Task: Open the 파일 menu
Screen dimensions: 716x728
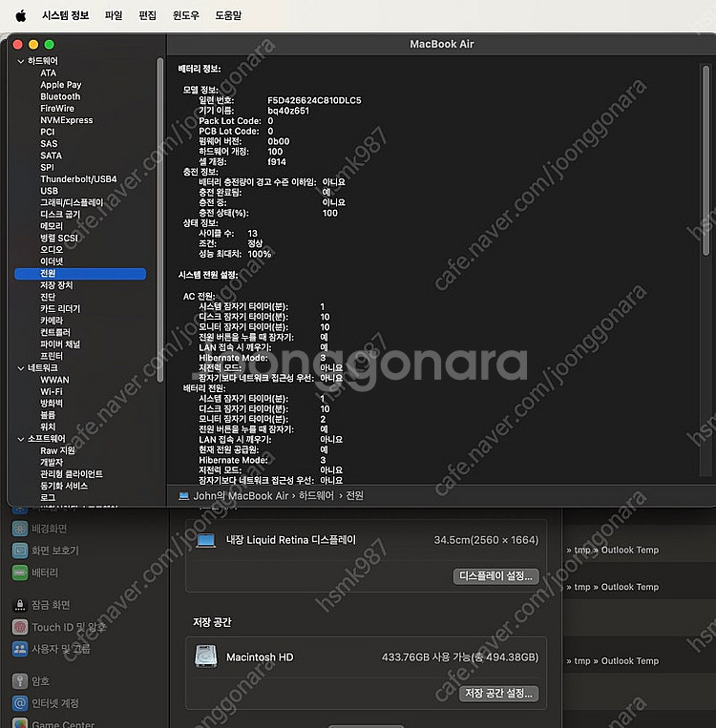Action: tap(114, 15)
